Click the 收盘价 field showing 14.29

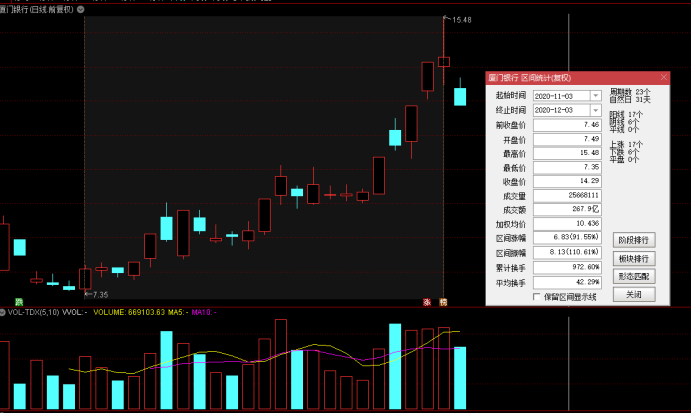pos(567,181)
